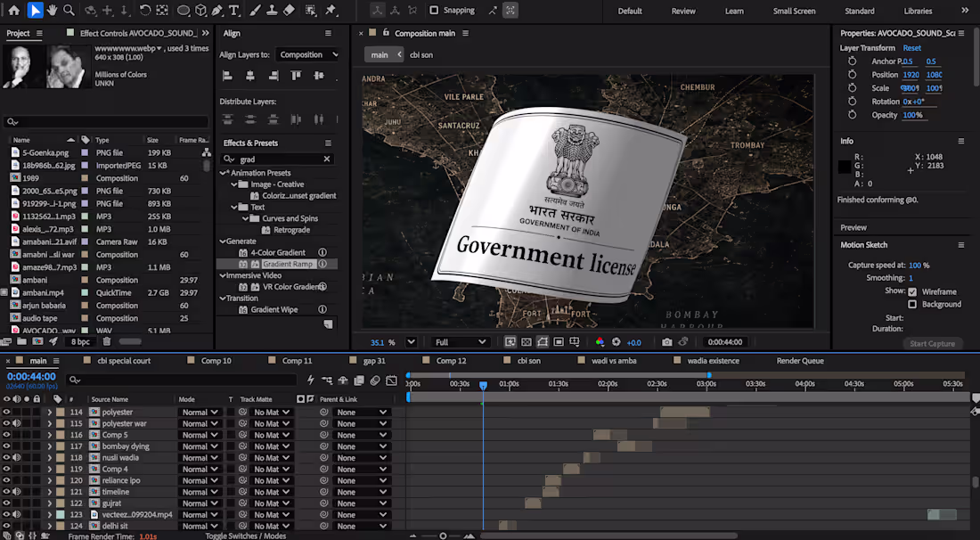Expand layer 114 polyester properties
Screen dimensions: 980x540
(49, 412)
